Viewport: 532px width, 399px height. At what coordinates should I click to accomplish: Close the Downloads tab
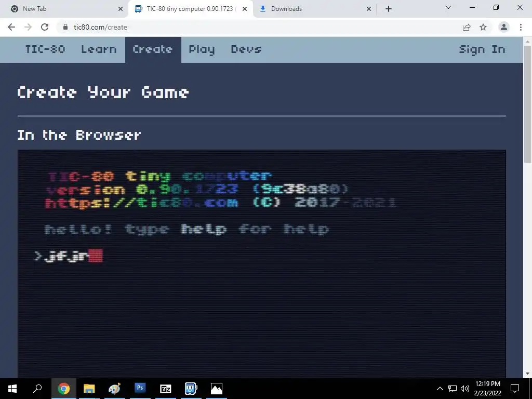pyautogui.click(x=369, y=9)
